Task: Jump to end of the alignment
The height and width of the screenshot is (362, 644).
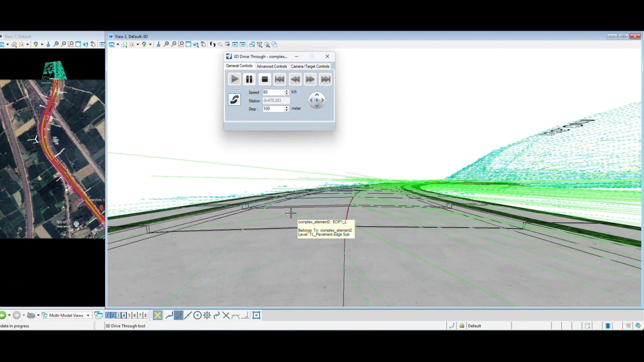Action: 325,79
